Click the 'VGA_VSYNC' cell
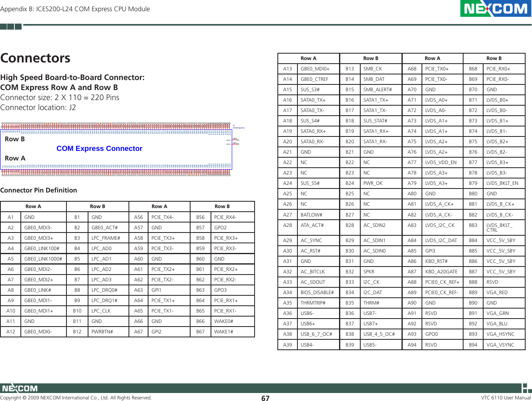This screenshot has width=532, height=401. 504,345
